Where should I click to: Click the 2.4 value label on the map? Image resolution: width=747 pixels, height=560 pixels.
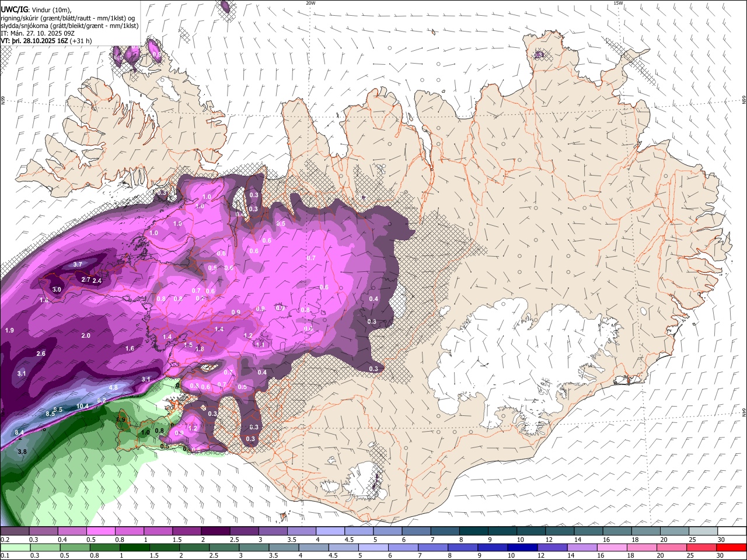pyautogui.click(x=97, y=281)
